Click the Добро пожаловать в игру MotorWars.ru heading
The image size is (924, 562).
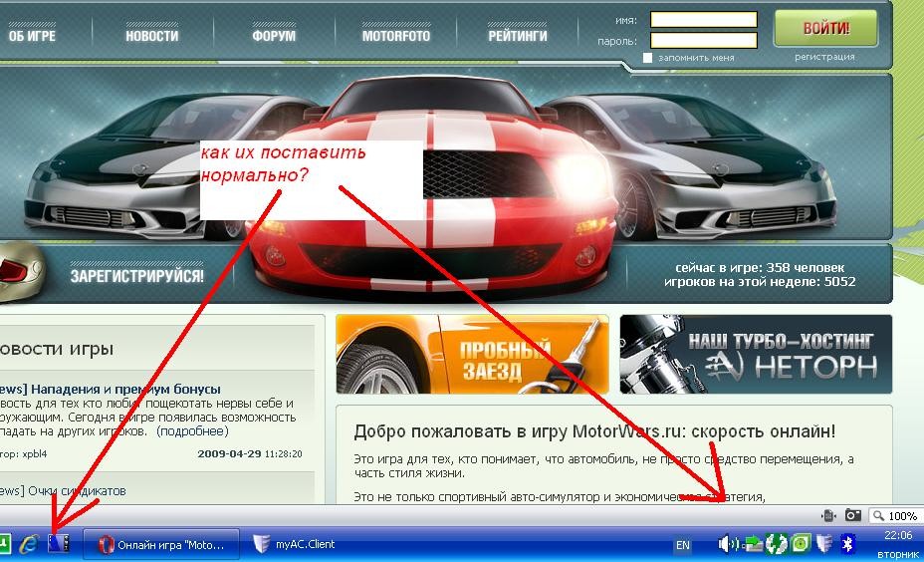(594, 431)
